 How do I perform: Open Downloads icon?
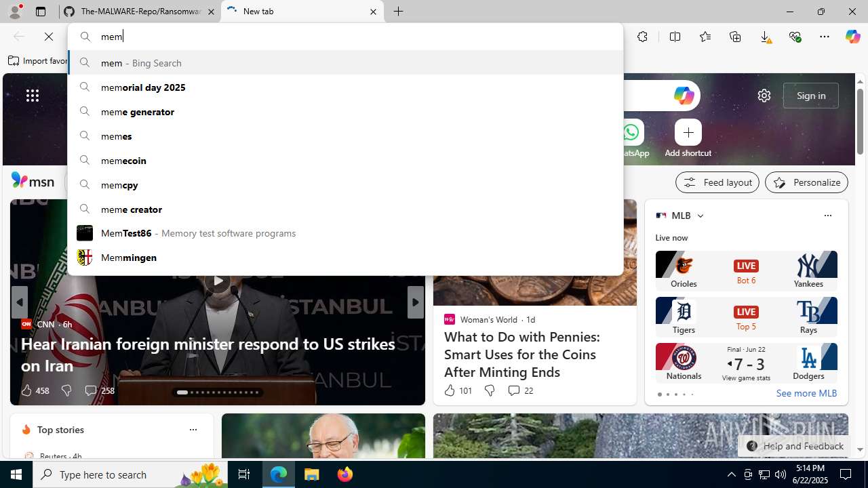tap(765, 37)
